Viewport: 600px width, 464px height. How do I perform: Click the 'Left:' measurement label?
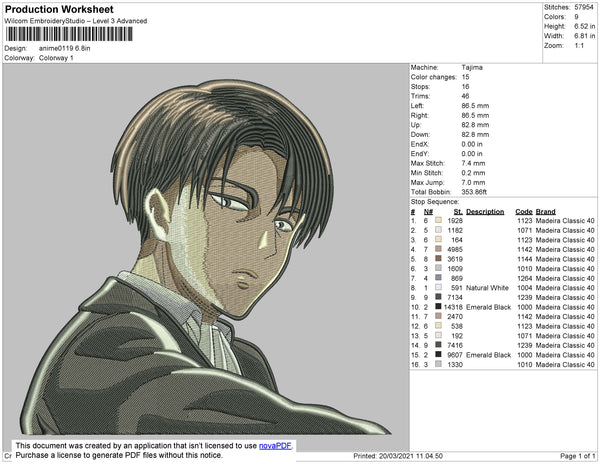coord(417,106)
